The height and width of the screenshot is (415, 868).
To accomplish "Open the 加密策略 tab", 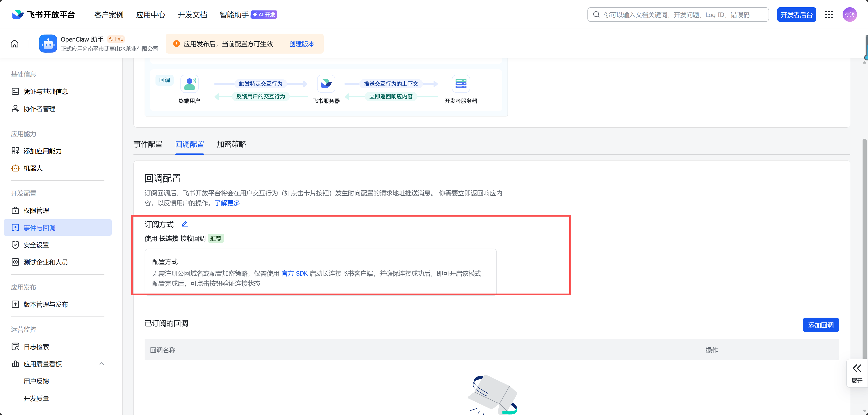I will 231,144.
